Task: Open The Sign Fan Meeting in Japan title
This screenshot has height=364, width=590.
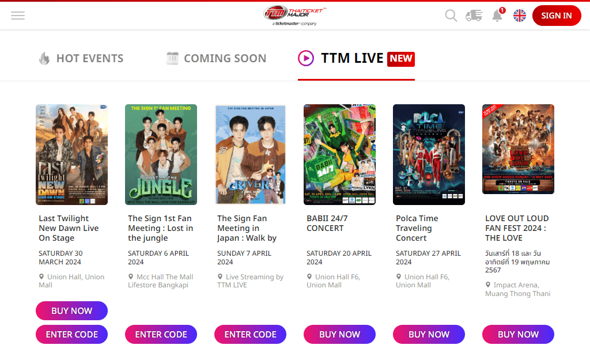Action: tap(247, 228)
